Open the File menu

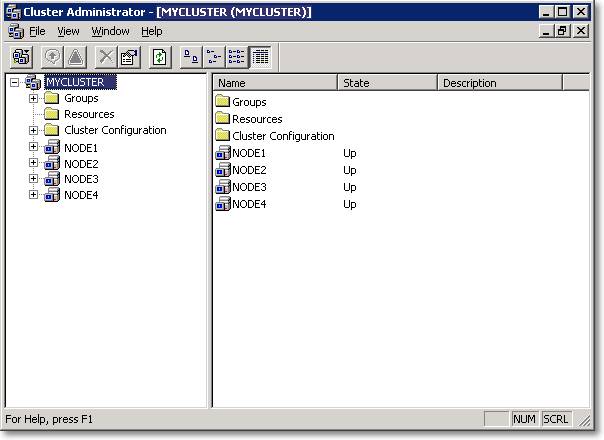pyautogui.click(x=37, y=31)
